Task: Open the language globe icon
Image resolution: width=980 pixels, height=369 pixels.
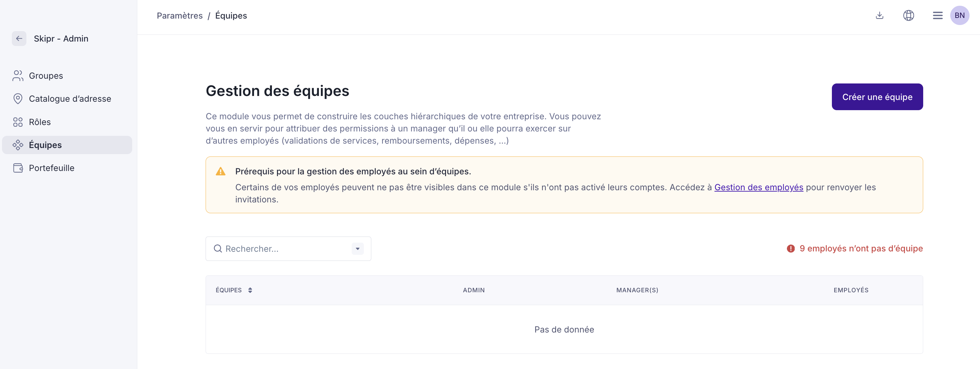Action: click(909, 15)
